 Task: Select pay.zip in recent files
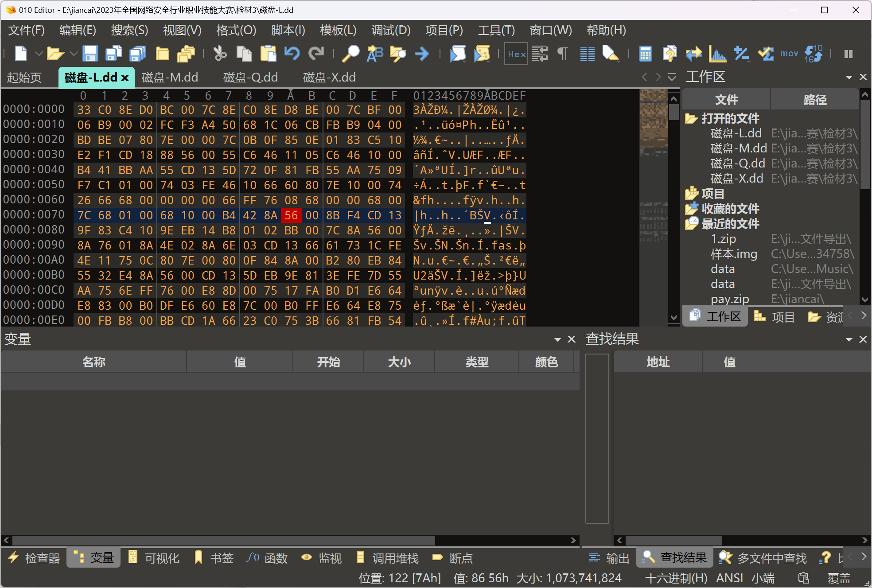[x=730, y=299]
